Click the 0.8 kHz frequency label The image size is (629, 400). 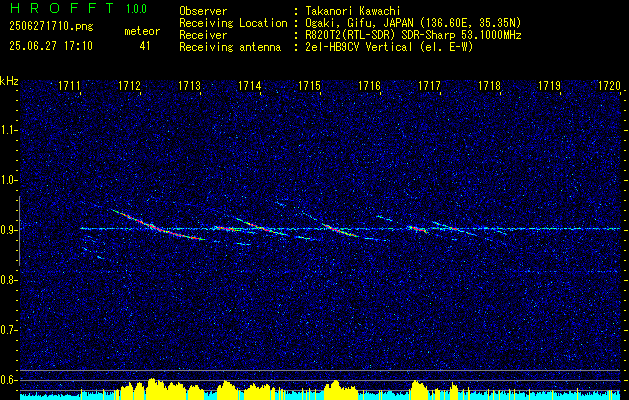(8, 280)
